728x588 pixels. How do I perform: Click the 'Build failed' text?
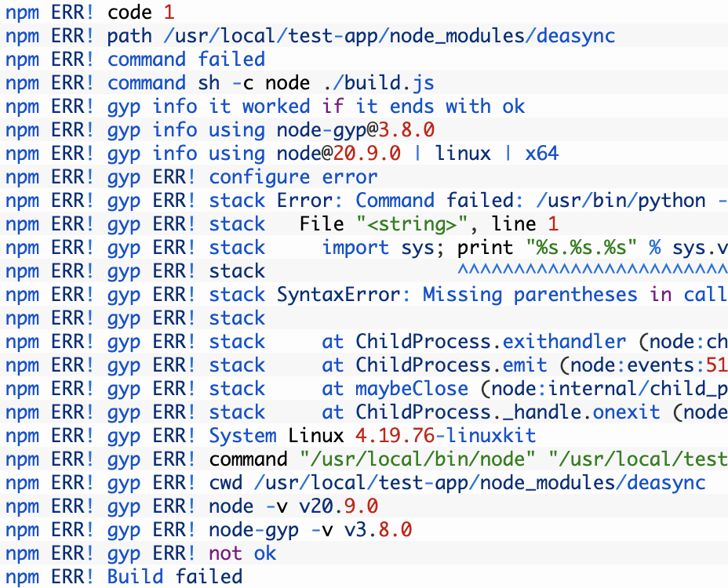pos(175,577)
